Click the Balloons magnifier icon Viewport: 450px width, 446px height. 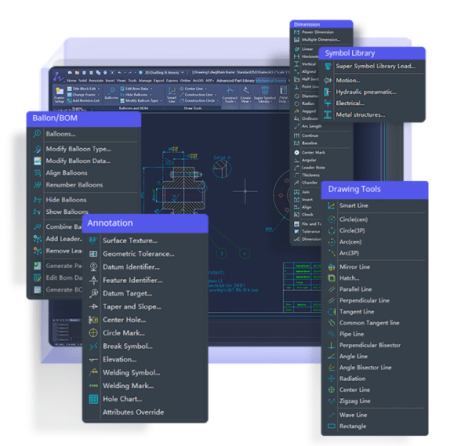pyautogui.click(x=37, y=134)
